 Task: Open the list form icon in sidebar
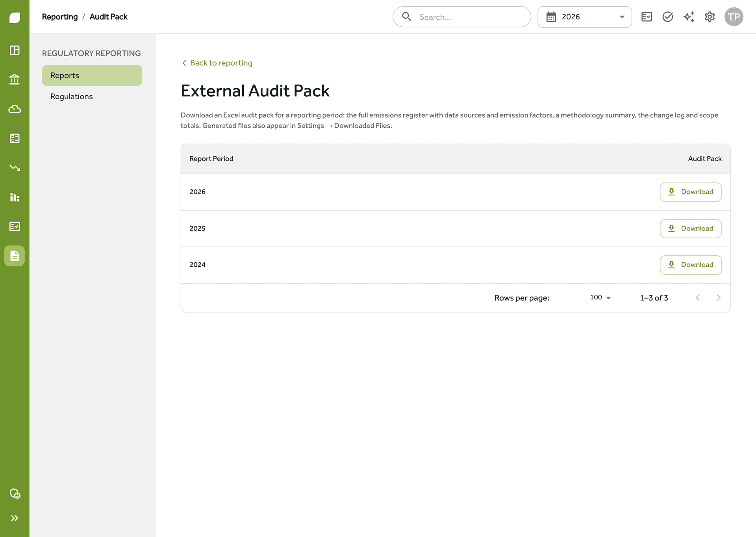point(15,138)
